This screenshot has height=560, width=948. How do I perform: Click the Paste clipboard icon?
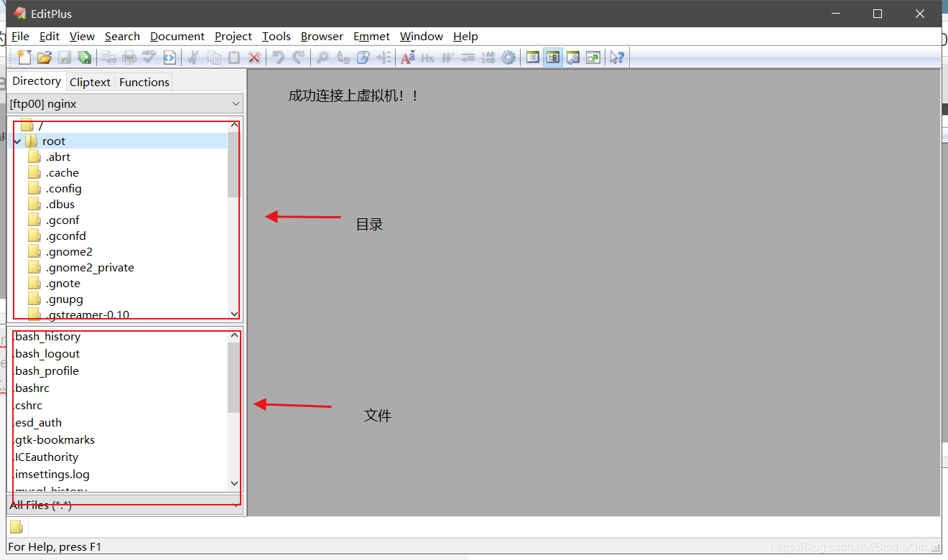(234, 57)
